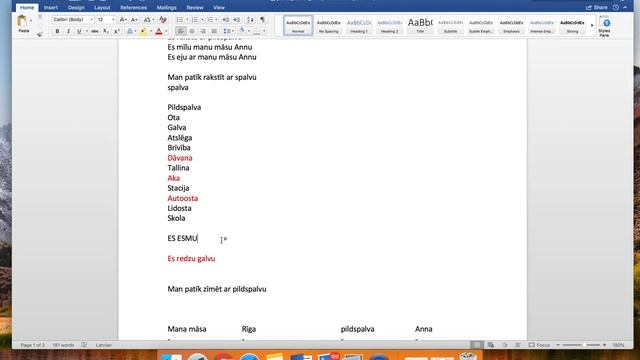This screenshot has height=360, width=640.
Task: Decrease font size with the small A
Action: pyautogui.click(x=133, y=20)
